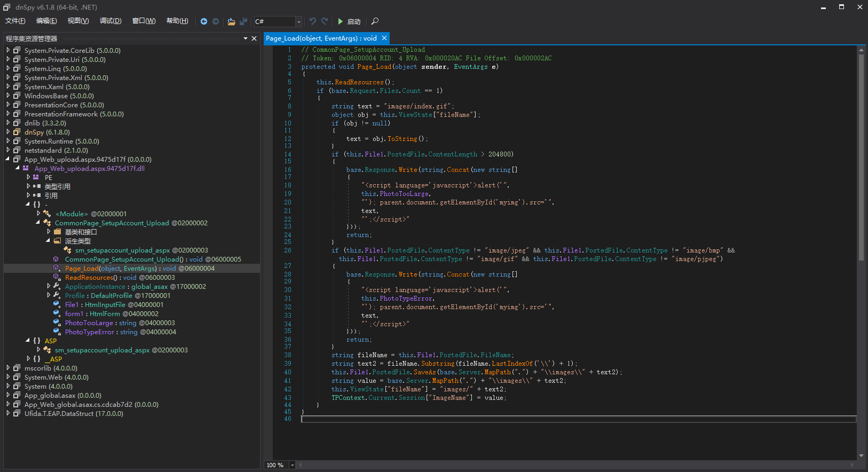Screen dimensions: 868x472
Task: Click the System.Xaml assembly icon
Action: click(17, 86)
